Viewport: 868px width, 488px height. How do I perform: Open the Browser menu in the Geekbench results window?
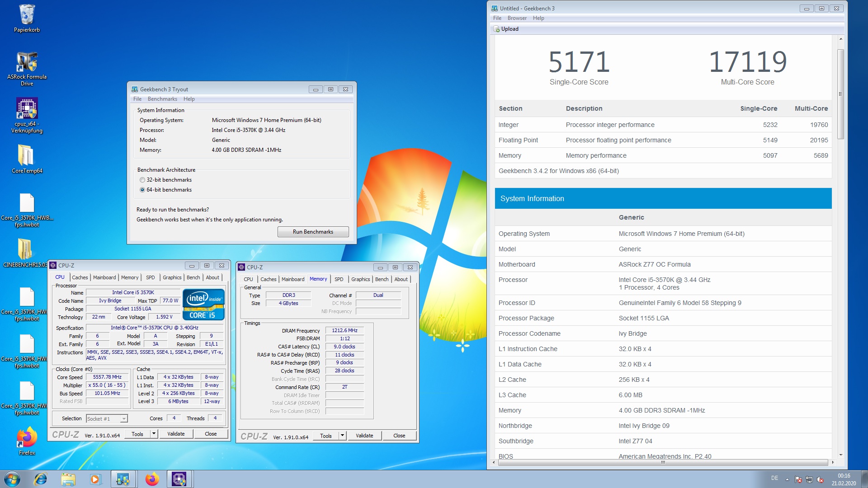517,18
